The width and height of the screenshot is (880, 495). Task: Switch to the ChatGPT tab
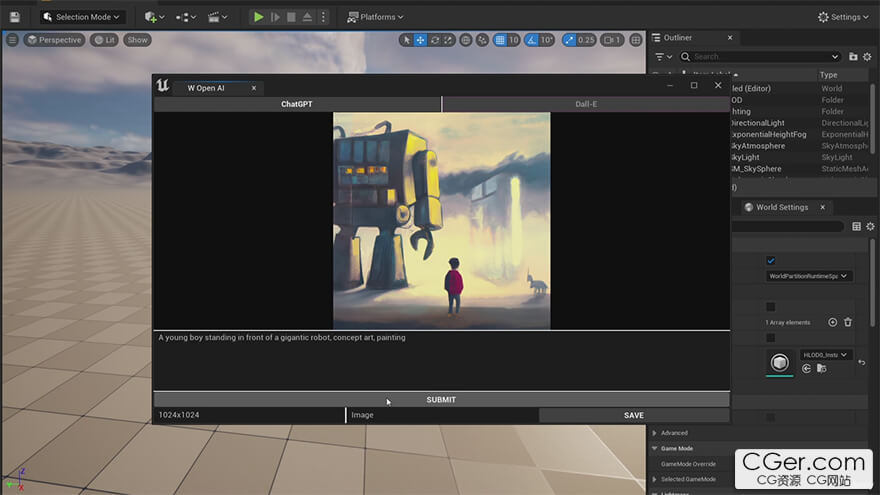[x=297, y=104]
